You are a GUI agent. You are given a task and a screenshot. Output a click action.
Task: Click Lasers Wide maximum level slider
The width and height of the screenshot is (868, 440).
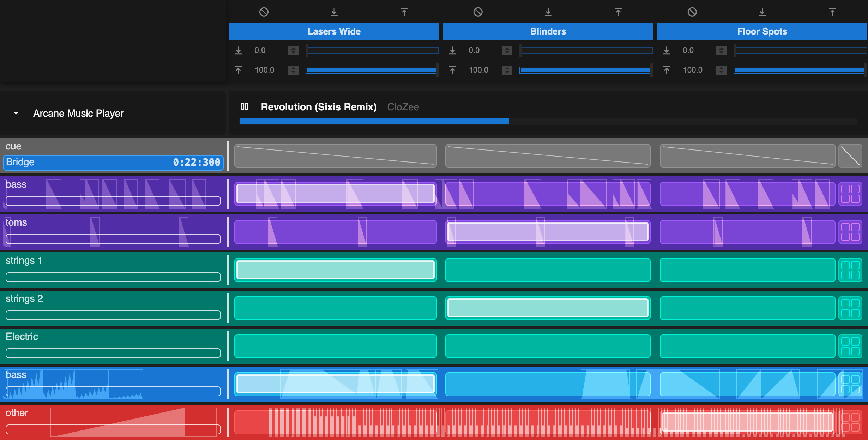pyautogui.click(x=372, y=70)
